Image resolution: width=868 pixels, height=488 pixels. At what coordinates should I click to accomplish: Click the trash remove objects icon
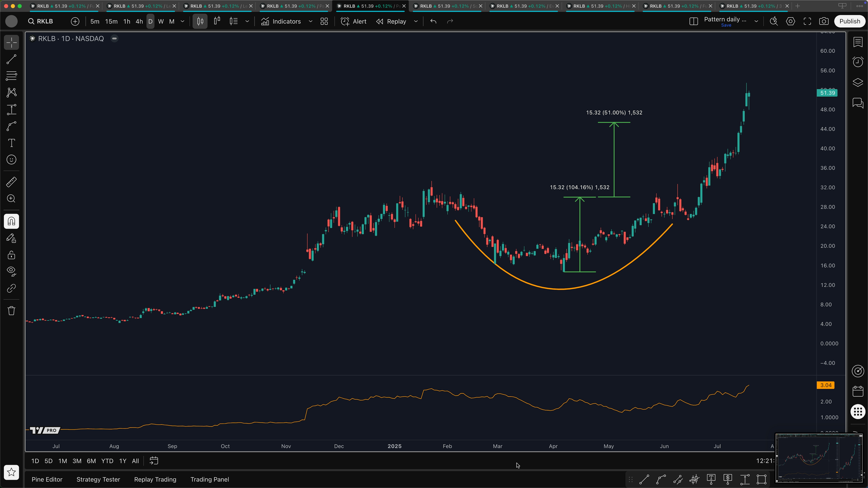pos(12,310)
